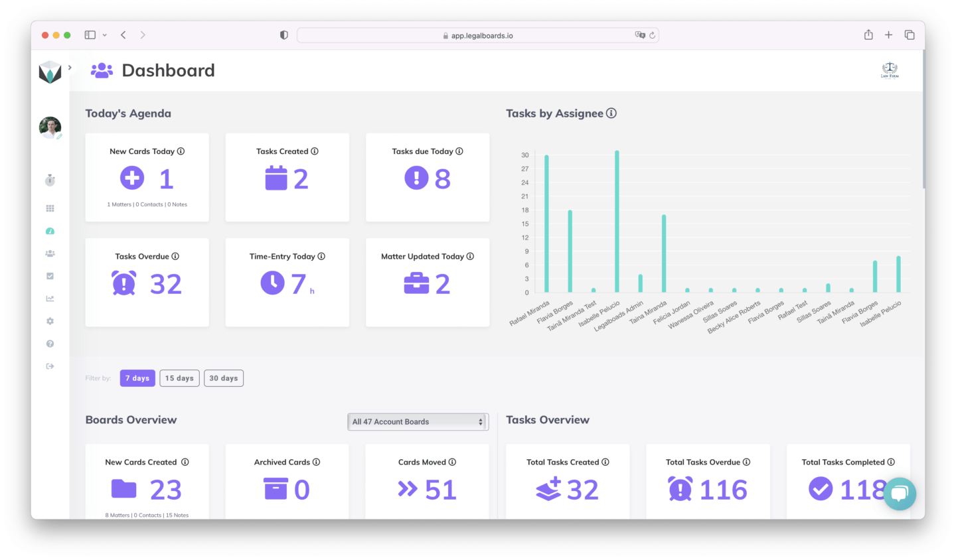Viewport: 956px width, 560px height.
Task: Open the info tooltip for Tasks by Assignee
Action: click(x=611, y=113)
